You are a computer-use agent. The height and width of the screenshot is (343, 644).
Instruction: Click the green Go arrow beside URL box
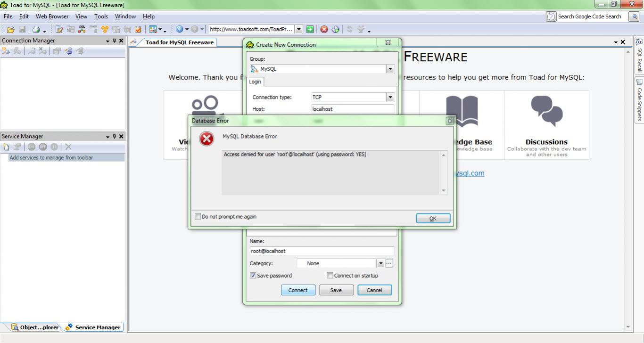310,29
